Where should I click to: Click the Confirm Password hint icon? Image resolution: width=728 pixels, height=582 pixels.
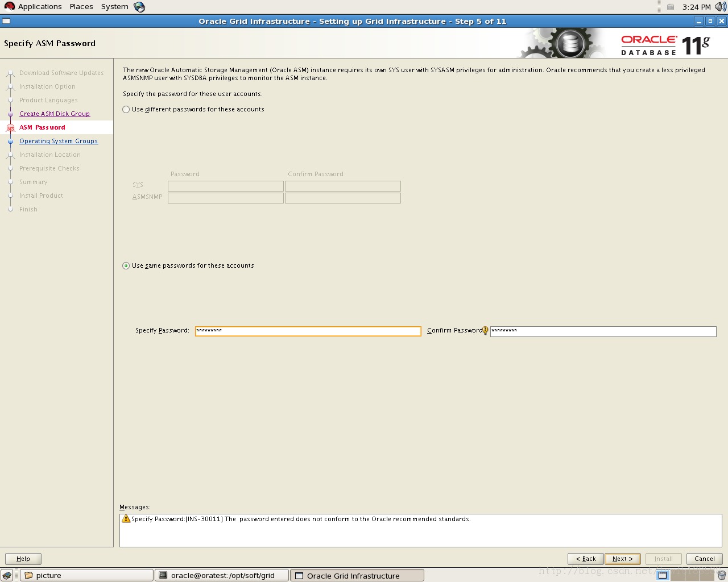tap(485, 331)
